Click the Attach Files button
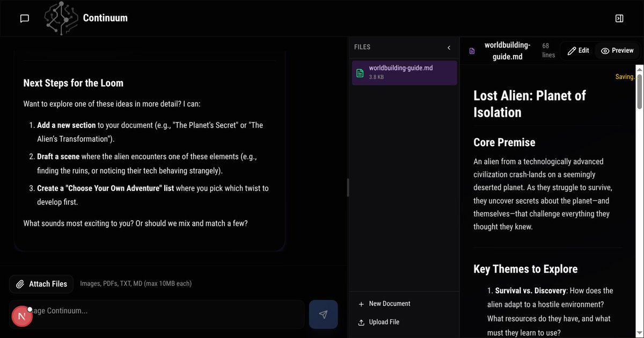This screenshot has width=644, height=338. click(41, 284)
